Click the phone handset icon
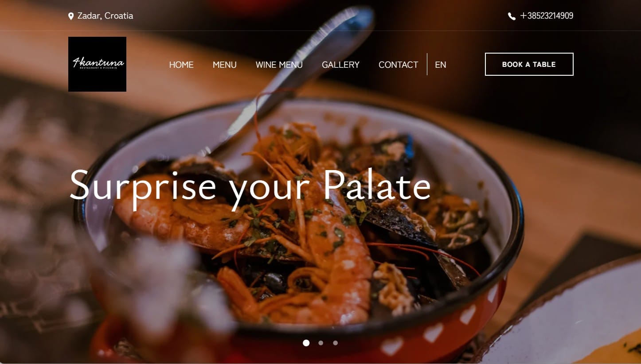 pyautogui.click(x=512, y=16)
